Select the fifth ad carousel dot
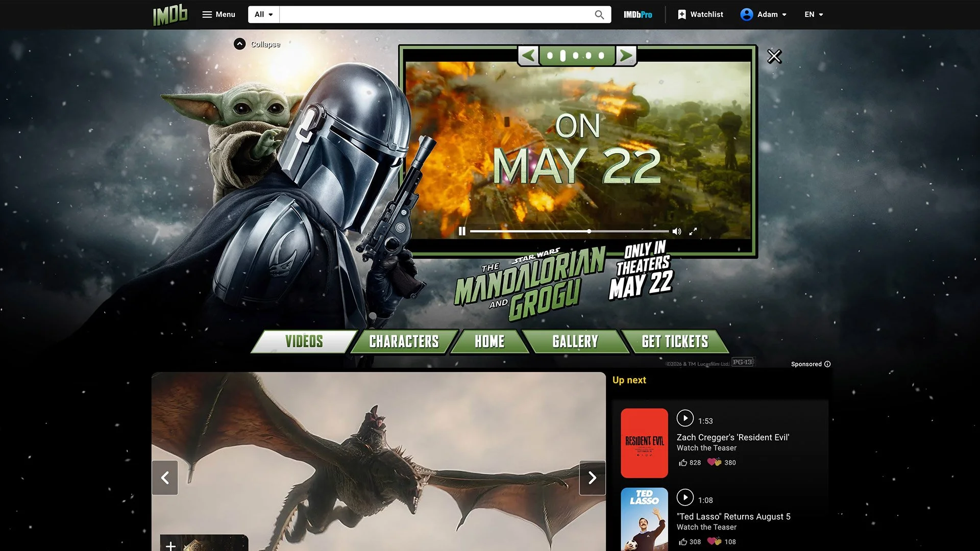The image size is (980, 551). pos(601,56)
